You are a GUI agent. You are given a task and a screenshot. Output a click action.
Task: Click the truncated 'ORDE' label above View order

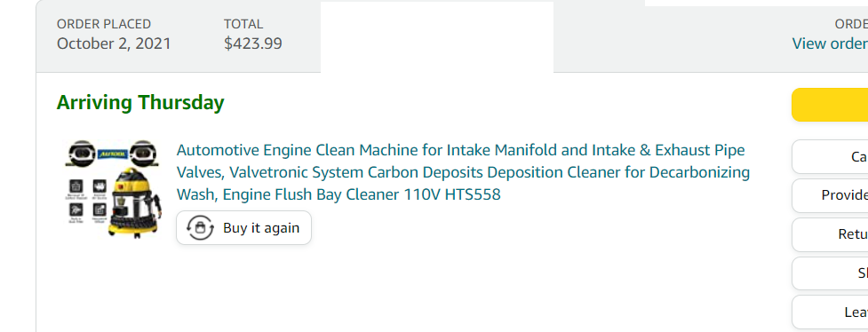851,24
